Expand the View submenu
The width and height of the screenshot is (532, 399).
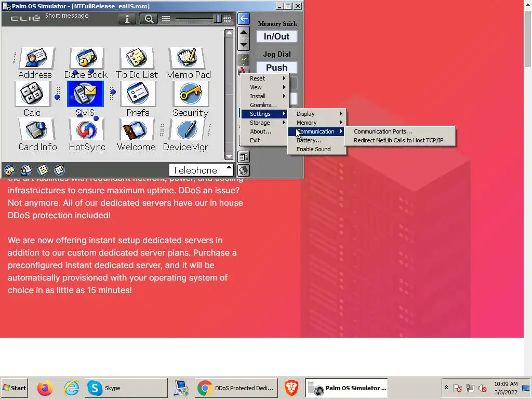pos(264,87)
